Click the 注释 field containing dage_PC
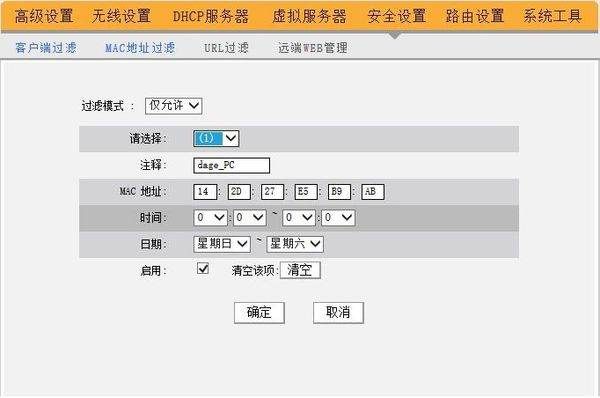 (x=232, y=165)
